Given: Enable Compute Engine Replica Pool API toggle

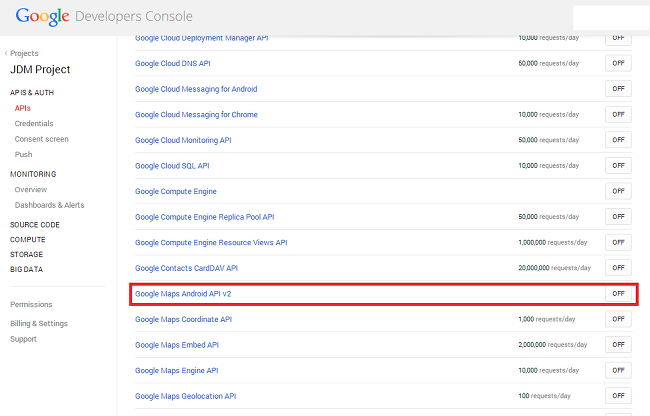Looking at the screenshot, I should pyautogui.click(x=618, y=217).
